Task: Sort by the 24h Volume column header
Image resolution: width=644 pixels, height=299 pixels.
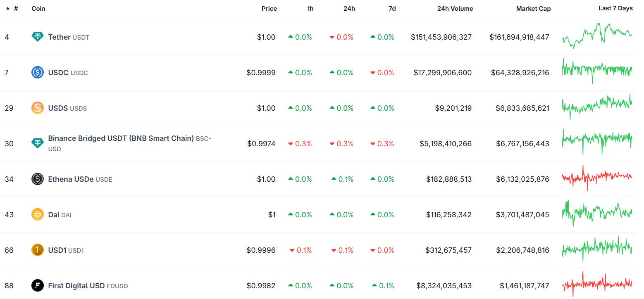Action: [x=455, y=8]
